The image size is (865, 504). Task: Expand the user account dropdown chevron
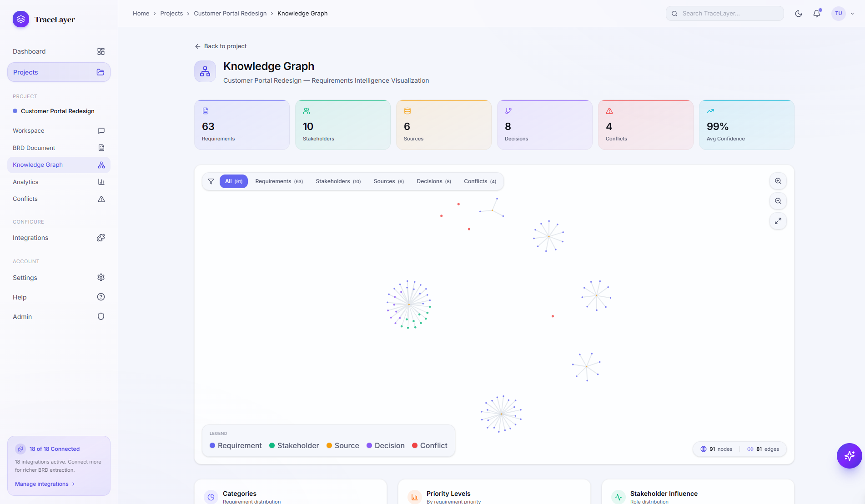click(852, 14)
